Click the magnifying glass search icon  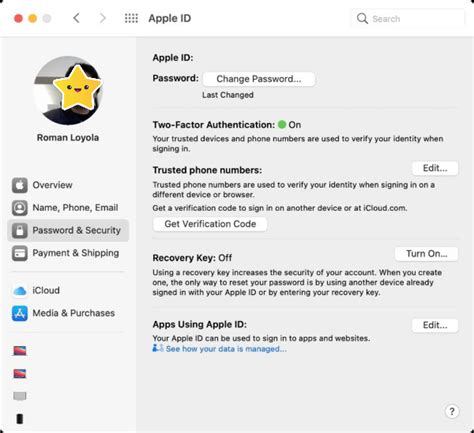(x=362, y=18)
